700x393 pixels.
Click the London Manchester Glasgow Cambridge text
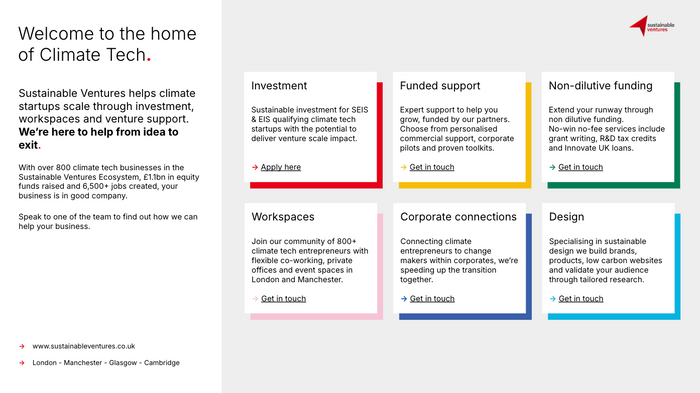pyautogui.click(x=106, y=363)
